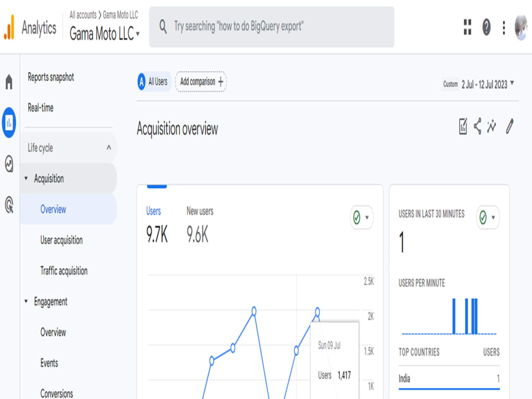The image size is (532, 399).
Task: Open the Advertising icon in left rail
Action: [9, 205]
